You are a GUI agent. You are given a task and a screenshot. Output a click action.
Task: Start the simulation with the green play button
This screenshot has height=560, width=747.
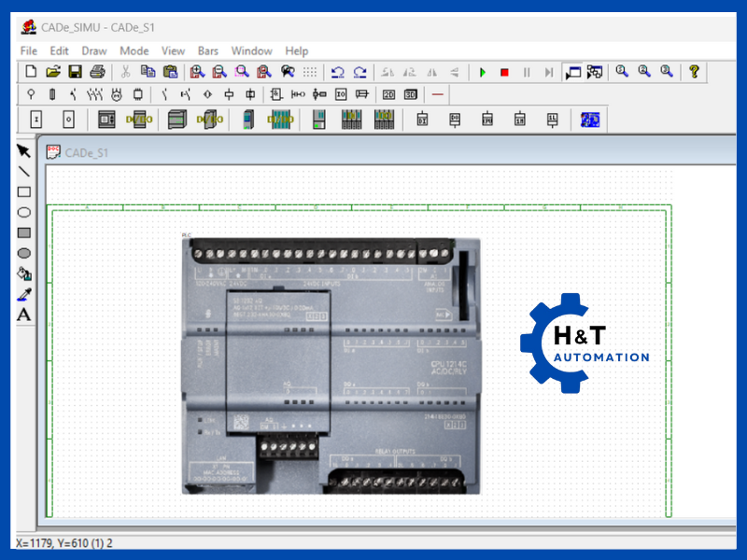[482, 72]
